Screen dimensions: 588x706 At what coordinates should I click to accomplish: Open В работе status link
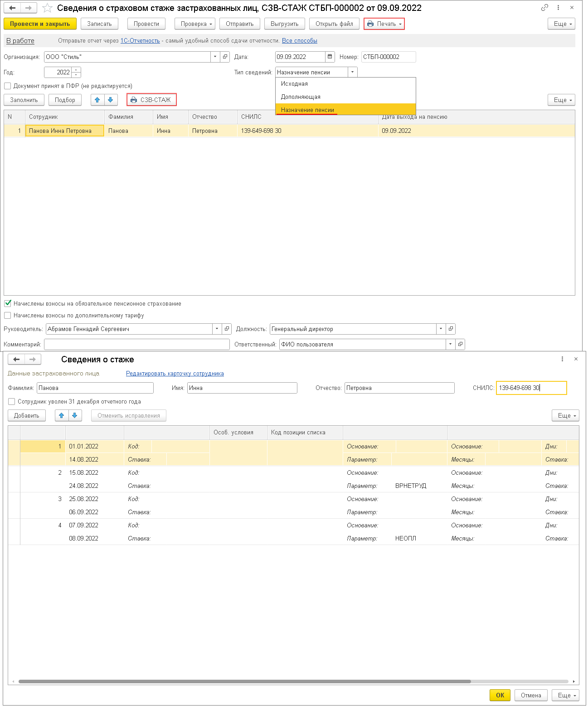[20, 41]
